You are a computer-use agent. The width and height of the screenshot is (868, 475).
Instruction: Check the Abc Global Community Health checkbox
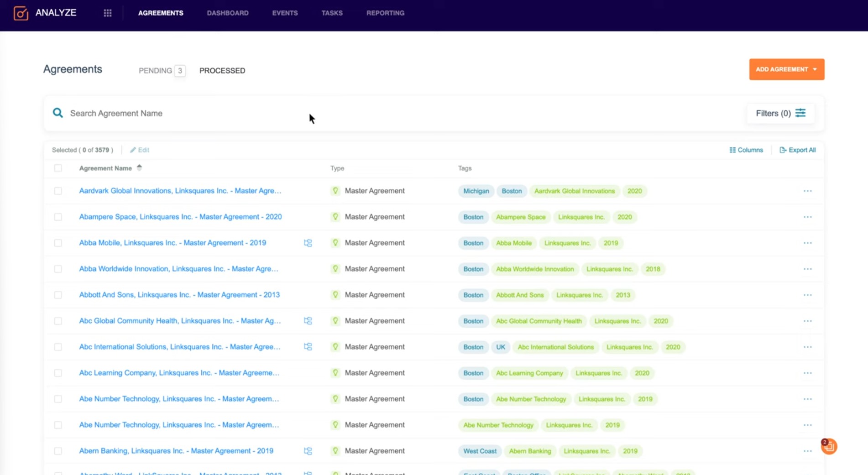point(58,321)
